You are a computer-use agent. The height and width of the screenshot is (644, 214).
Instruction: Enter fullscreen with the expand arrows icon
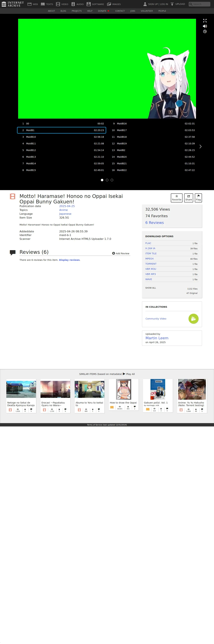point(205,20)
